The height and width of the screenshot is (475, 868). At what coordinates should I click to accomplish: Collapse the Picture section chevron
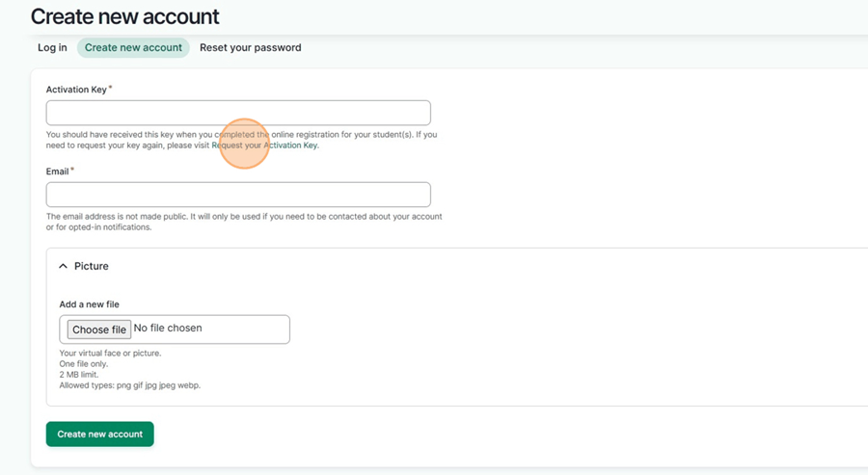pyautogui.click(x=63, y=266)
